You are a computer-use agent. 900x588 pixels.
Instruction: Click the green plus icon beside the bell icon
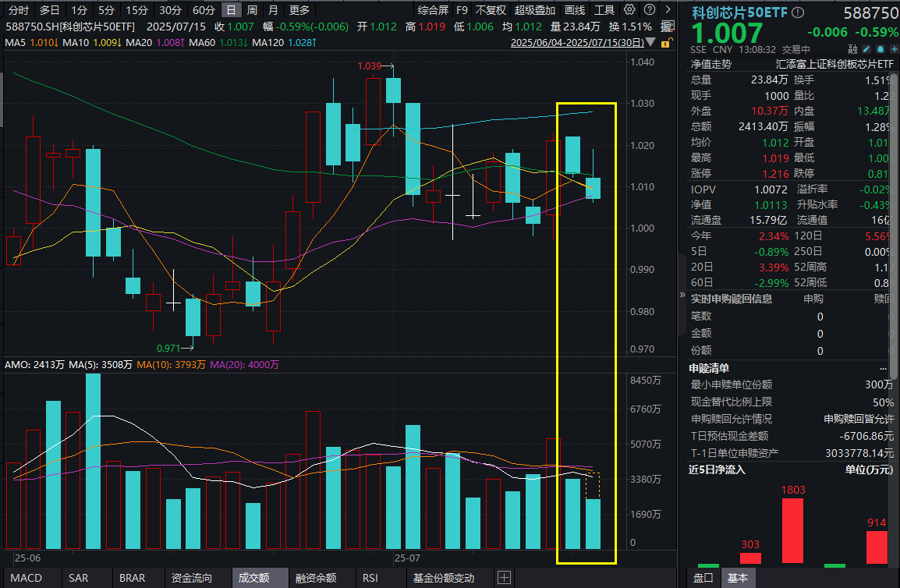pos(895,48)
